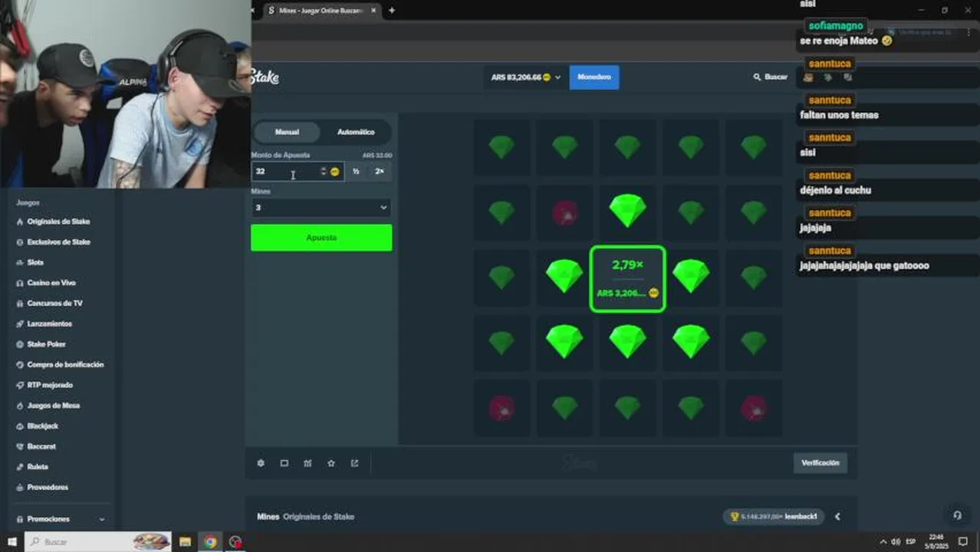
Task: Click the Windows taskbar search box
Action: 99,541
